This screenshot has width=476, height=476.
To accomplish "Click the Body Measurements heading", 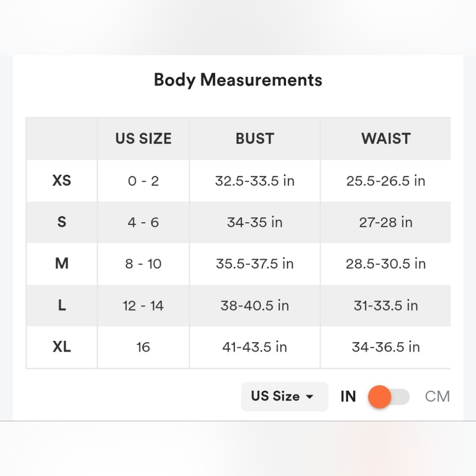I will click(x=238, y=80).
